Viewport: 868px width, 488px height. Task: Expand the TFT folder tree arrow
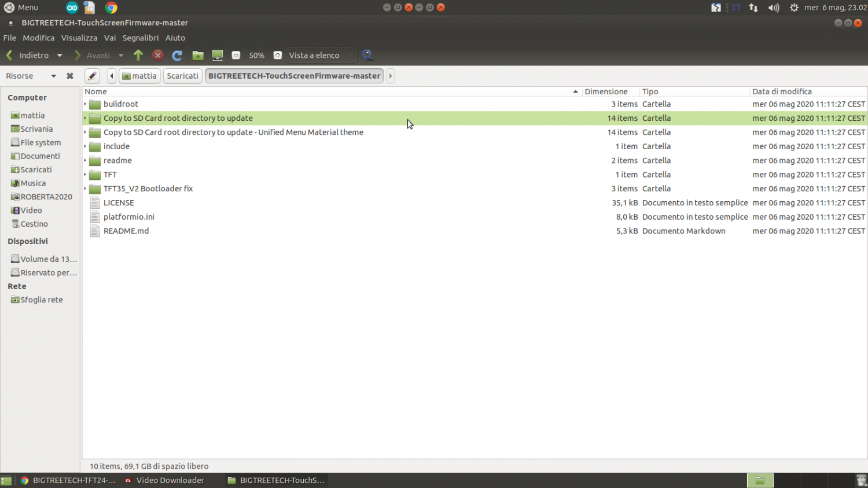[x=85, y=175]
